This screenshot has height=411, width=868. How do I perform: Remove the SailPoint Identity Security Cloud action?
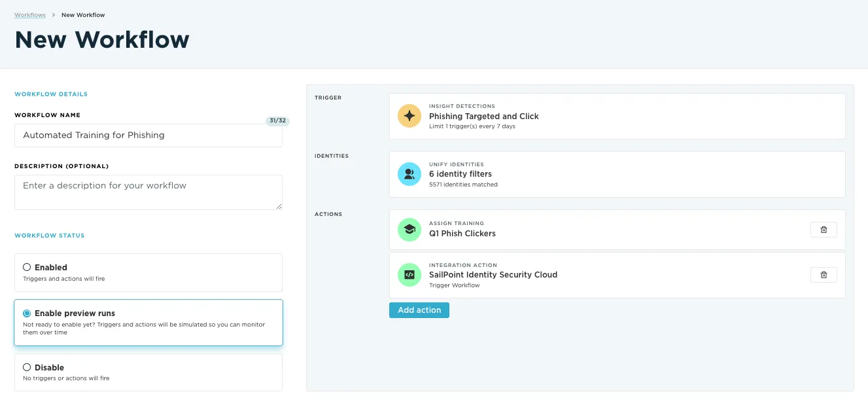pyautogui.click(x=824, y=274)
